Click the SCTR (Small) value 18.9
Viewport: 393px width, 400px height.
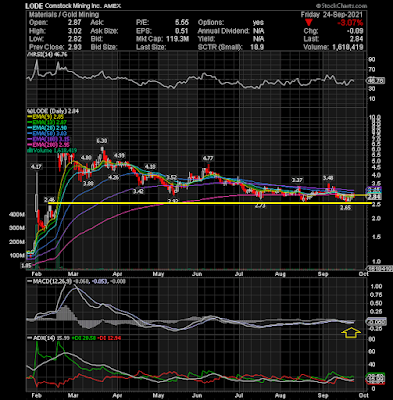click(257, 47)
